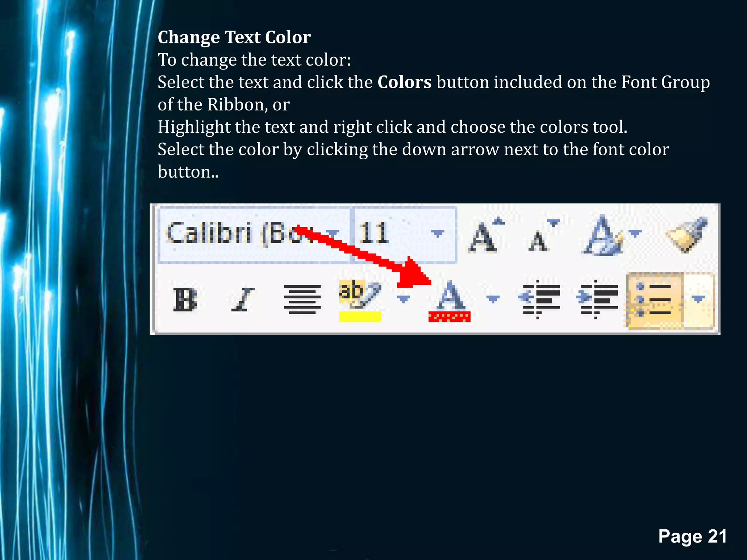The height and width of the screenshot is (560, 747).
Task: Toggle the Bullets list button
Action: coord(655,300)
